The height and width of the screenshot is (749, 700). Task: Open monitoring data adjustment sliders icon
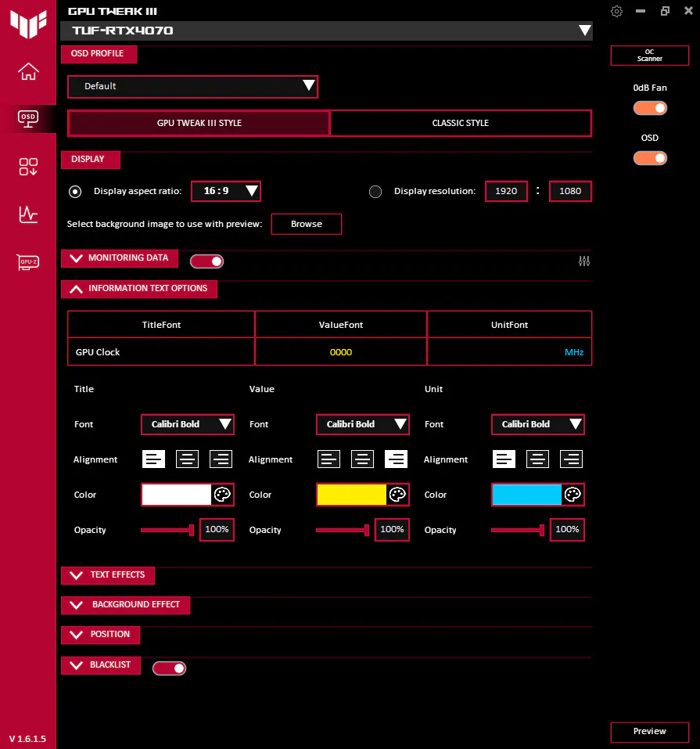coord(584,261)
